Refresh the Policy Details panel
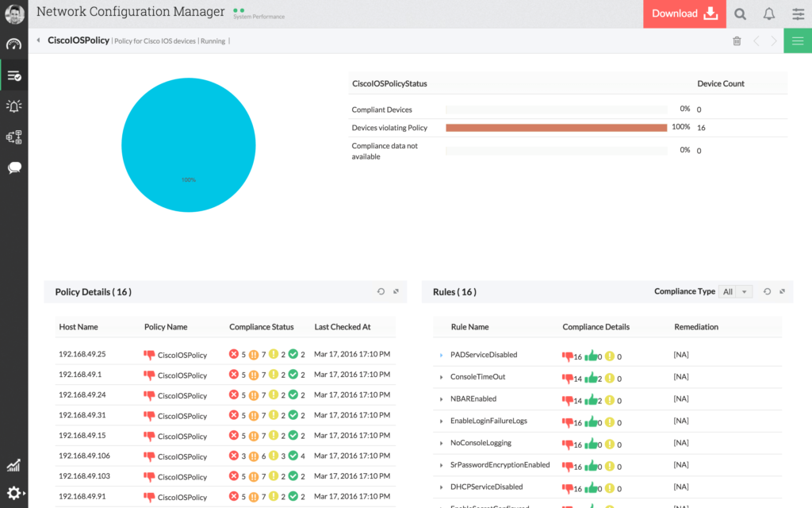The height and width of the screenshot is (508, 812). (x=381, y=292)
